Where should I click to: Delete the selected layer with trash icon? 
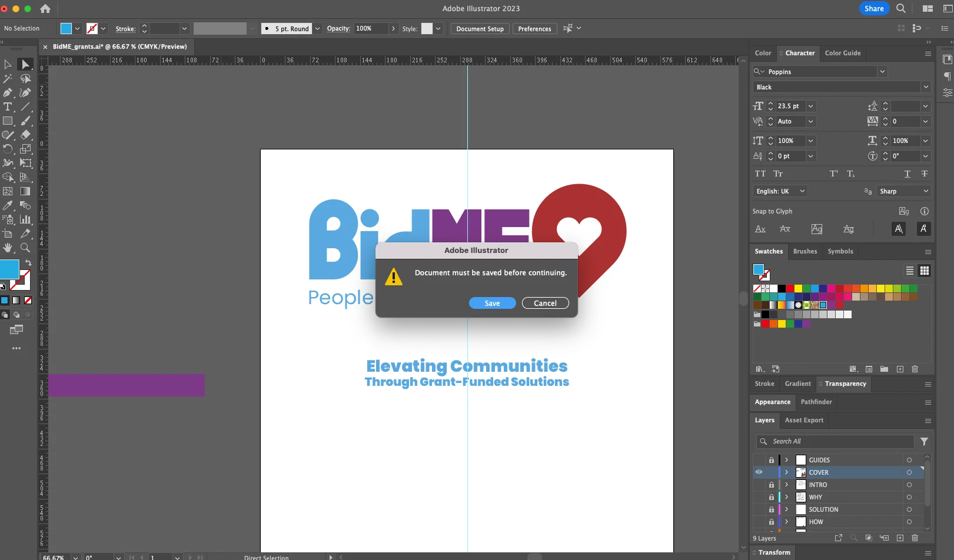915,538
